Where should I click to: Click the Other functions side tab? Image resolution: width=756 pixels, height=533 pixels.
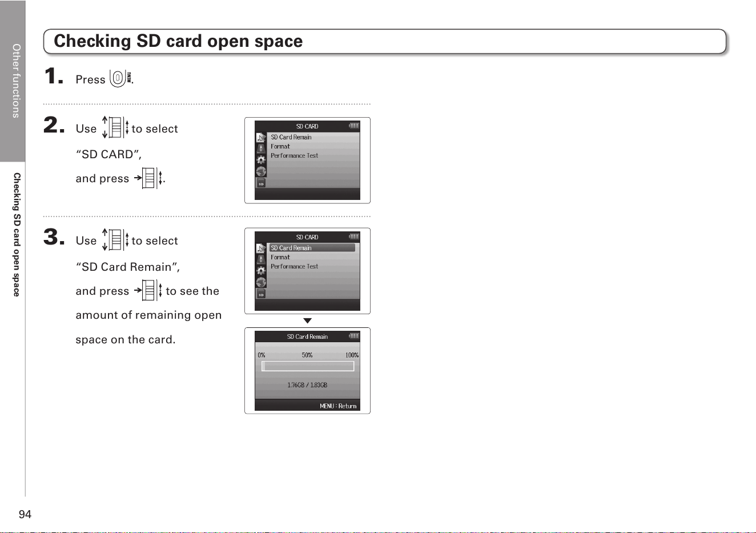tap(16, 81)
